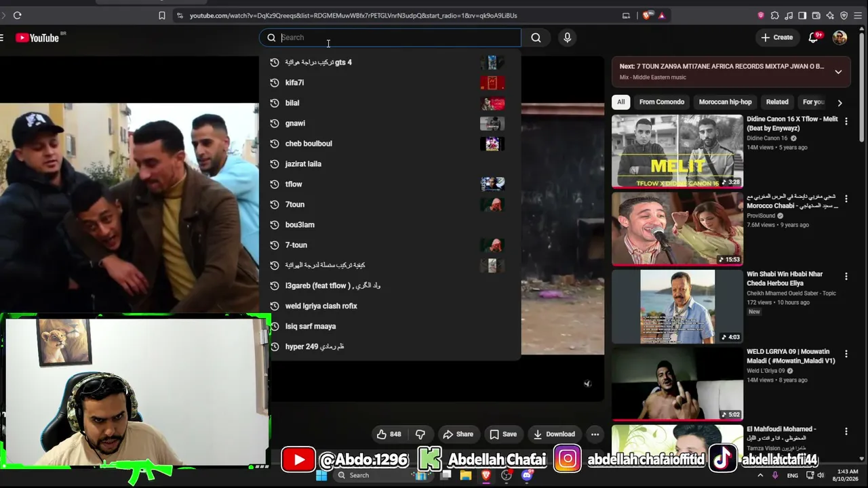Bookmark this page using the bookmark icon
The width and height of the screenshot is (868, 488).
click(x=162, y=16)
